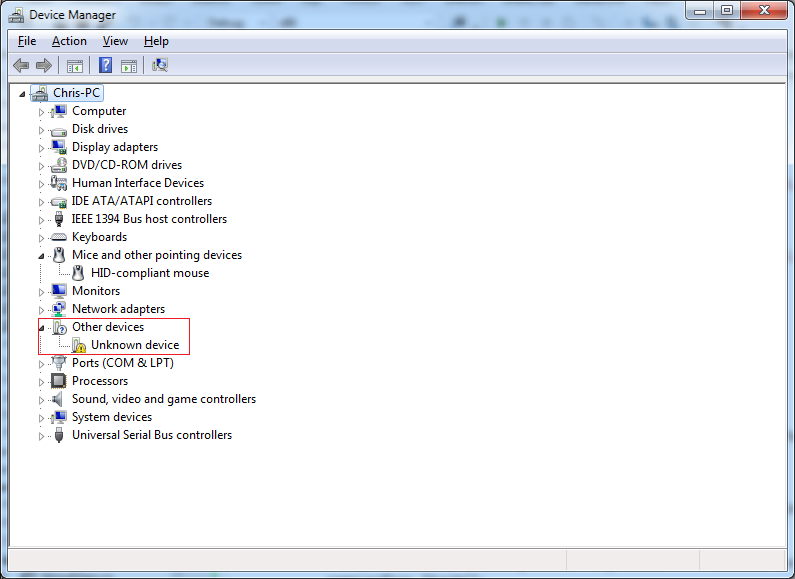Click the Monitors category icon
795x579 pixels.
tap(59, 291)
